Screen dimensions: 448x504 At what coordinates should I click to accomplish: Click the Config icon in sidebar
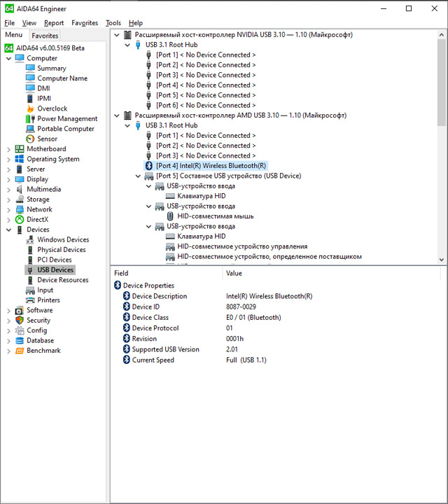(20, 330)
